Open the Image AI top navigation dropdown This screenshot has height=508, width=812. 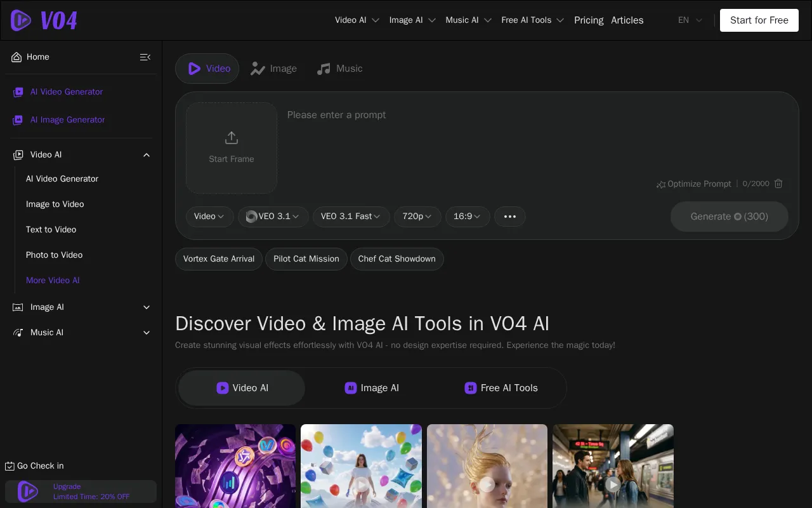click(x=412, y=20)
